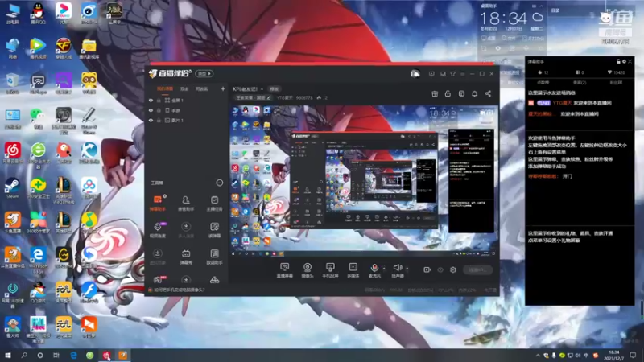Lock the 图片 1 layer
The height and width of the screenshot is (362, 644).
pyautogui.click(x=159, y=120)
